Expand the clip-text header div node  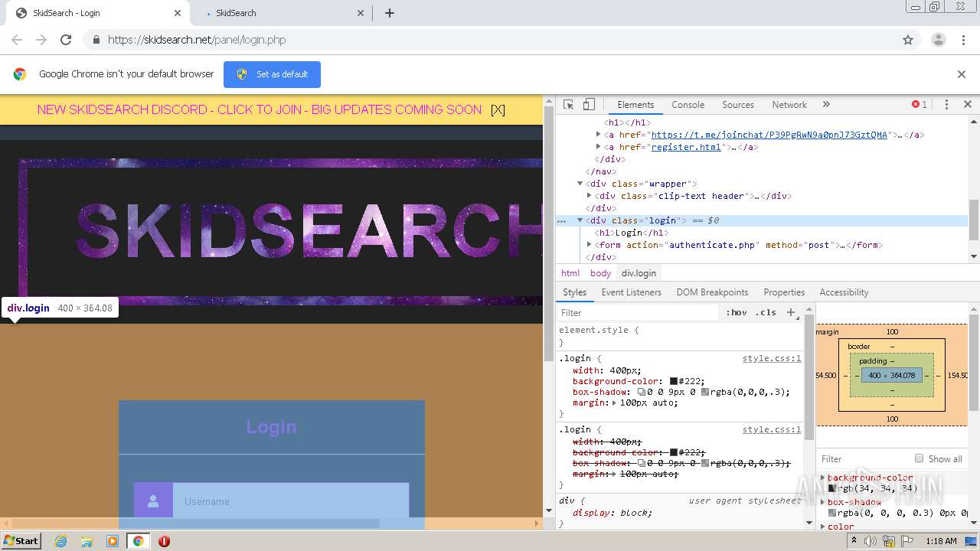point(590,196)
